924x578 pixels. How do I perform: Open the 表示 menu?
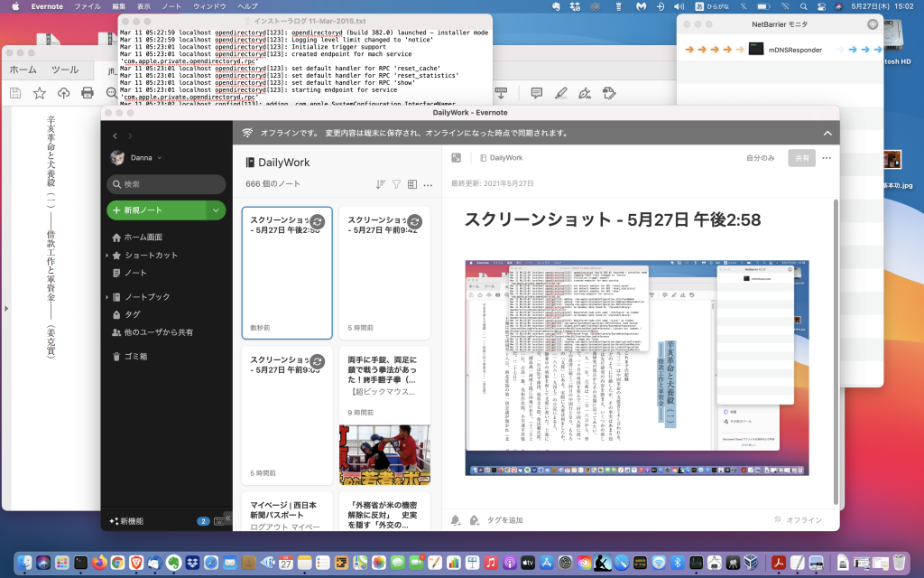tap(143, 6)
